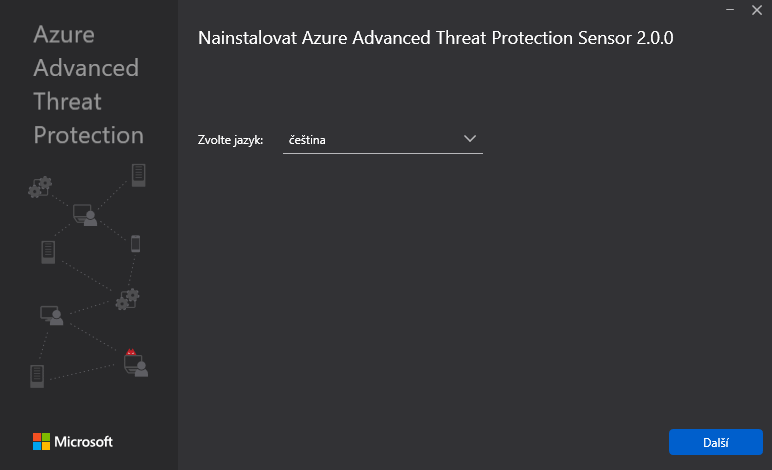Viewport: 772px width, 470px height.
Task: Click the Azure Advanced Threat Protection sidebar heading
Action: (x=88, y=85)
